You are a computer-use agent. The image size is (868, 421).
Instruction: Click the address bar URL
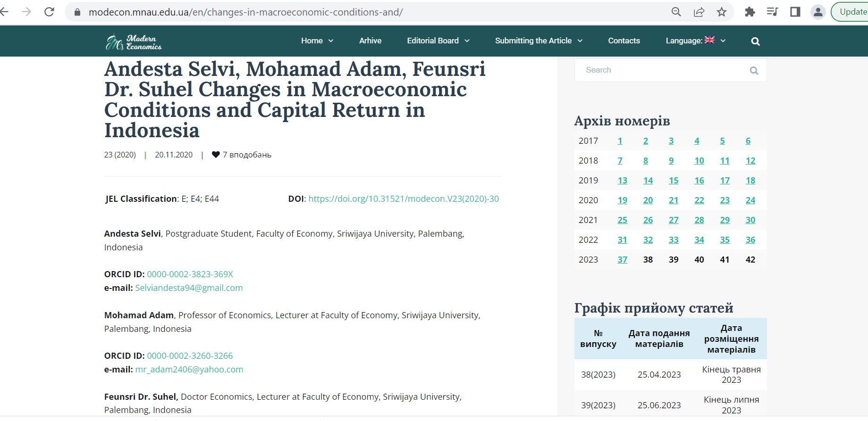tap(245, 12)
